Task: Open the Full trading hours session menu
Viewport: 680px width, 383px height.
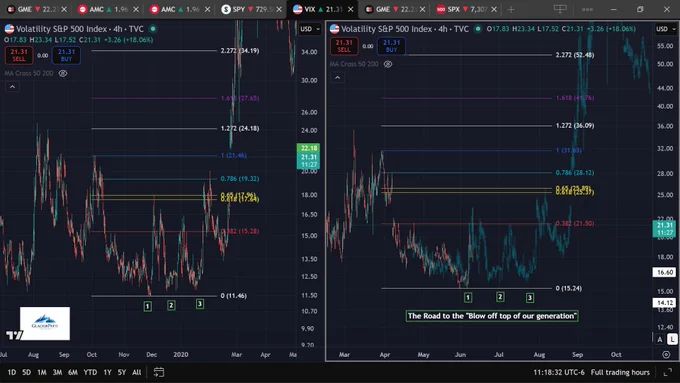Action: [x=620, y=372]
